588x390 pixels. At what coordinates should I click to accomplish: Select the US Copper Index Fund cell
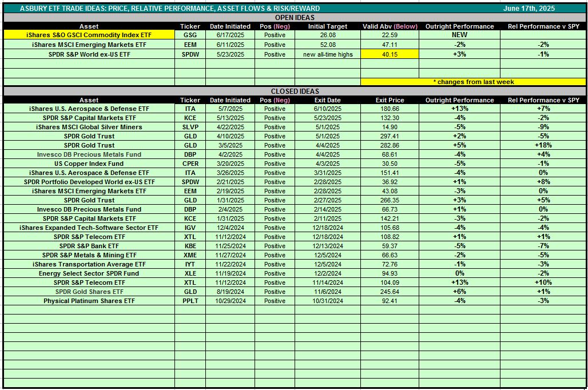pos(89,164)
